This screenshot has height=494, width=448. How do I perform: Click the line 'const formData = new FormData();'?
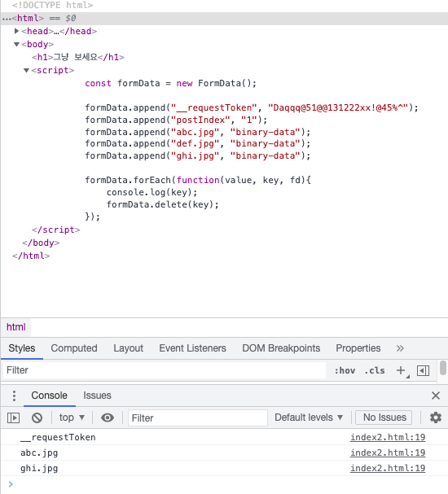point(170,83)
